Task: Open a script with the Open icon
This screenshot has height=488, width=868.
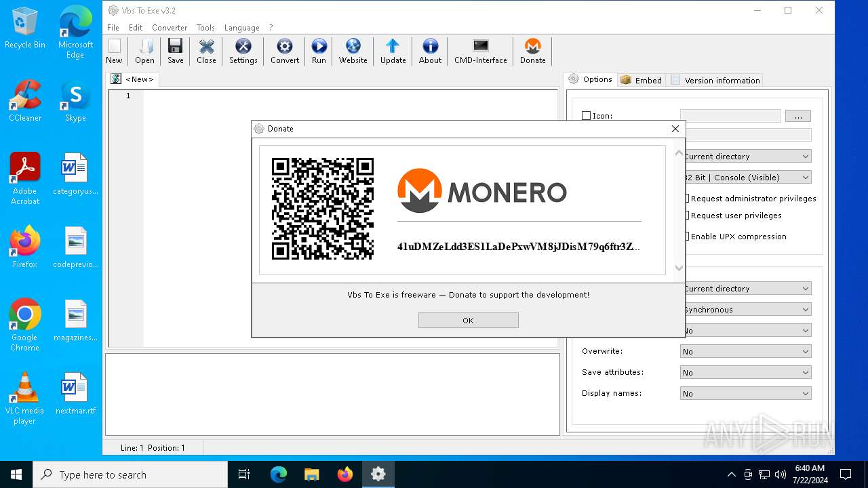Action: [x=144, y=52]
